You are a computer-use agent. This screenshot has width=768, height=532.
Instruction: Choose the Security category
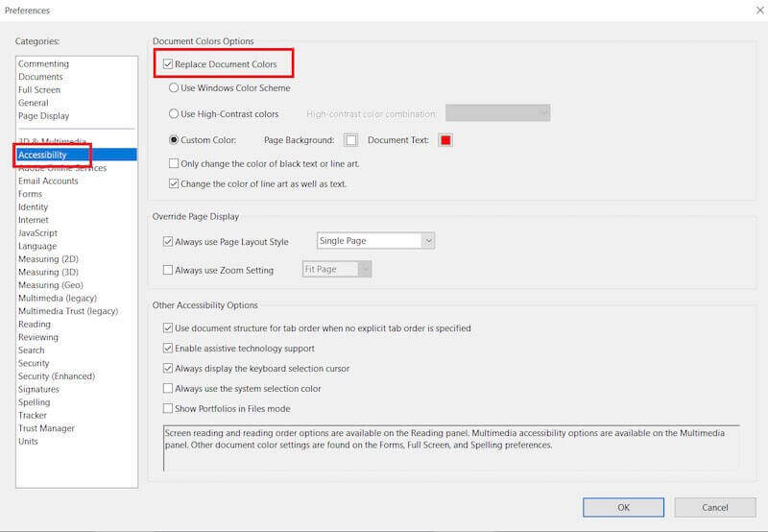coord(34,363)
